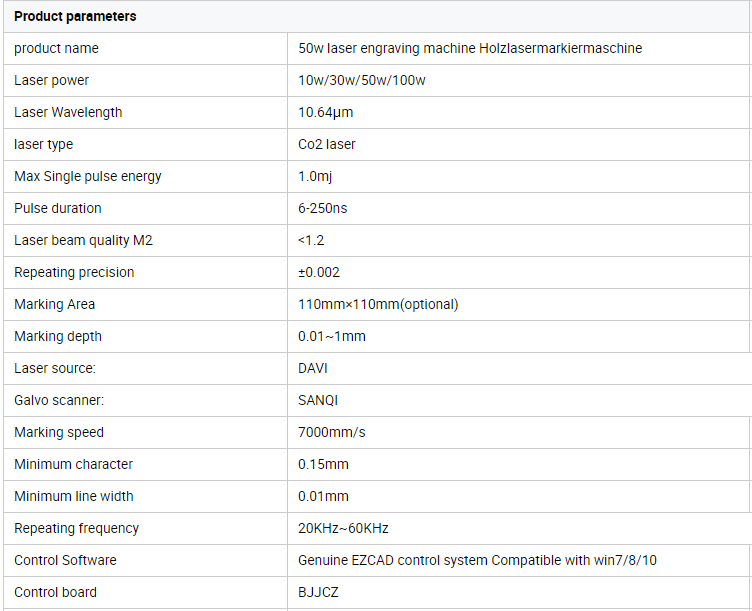This screenshot has height=611, width=752.
Task: Select the 110mm×110mm(optional) marking area text
Action: coord(378,304)
